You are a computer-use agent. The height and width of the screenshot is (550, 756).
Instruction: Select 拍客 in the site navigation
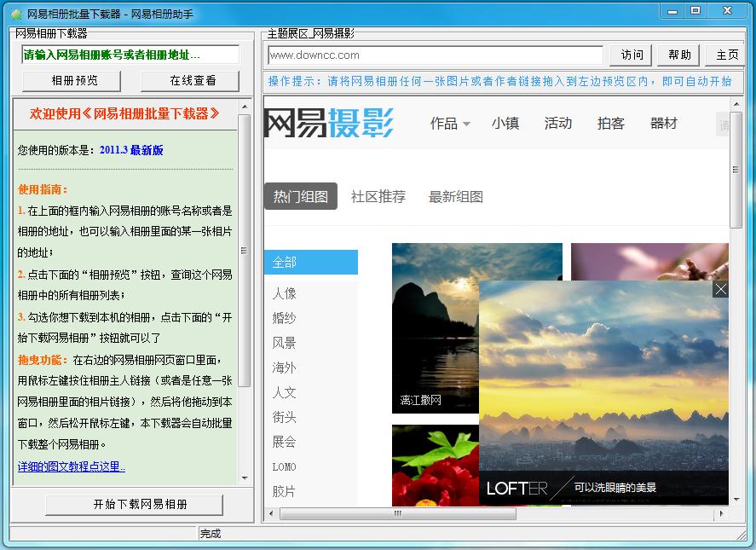611,123
